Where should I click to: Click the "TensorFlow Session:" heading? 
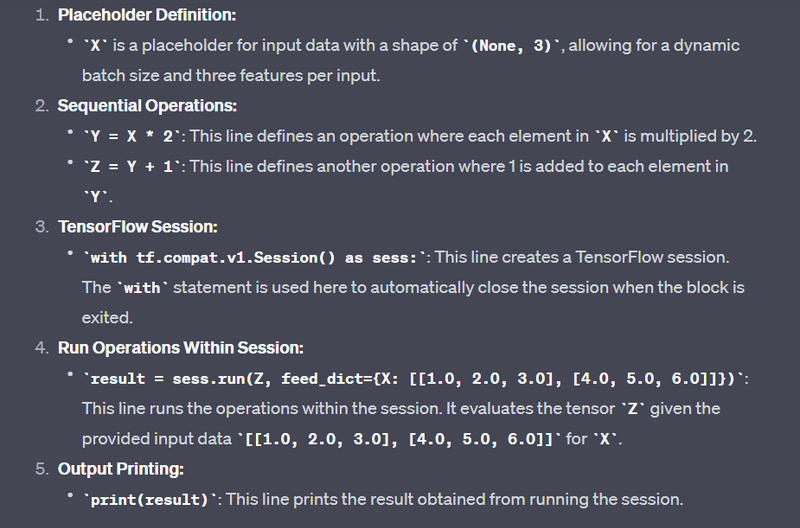click(138, 226)
